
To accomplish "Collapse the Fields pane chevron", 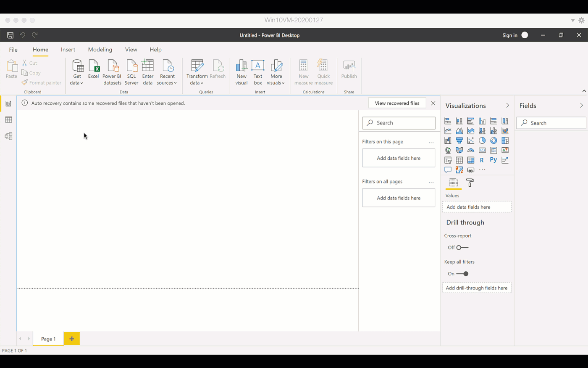I will pyautogui.click(x=581, y=106).
